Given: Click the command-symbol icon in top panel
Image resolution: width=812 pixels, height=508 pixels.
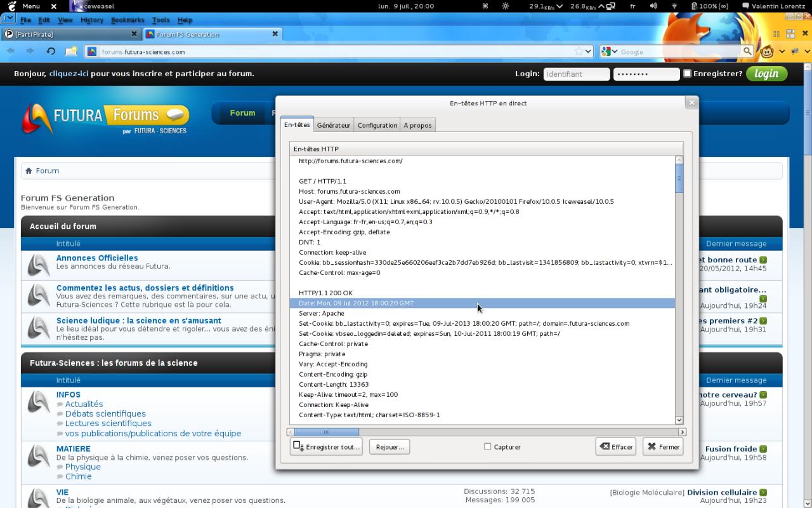Looking at the screenshot, I should point(485,6).
